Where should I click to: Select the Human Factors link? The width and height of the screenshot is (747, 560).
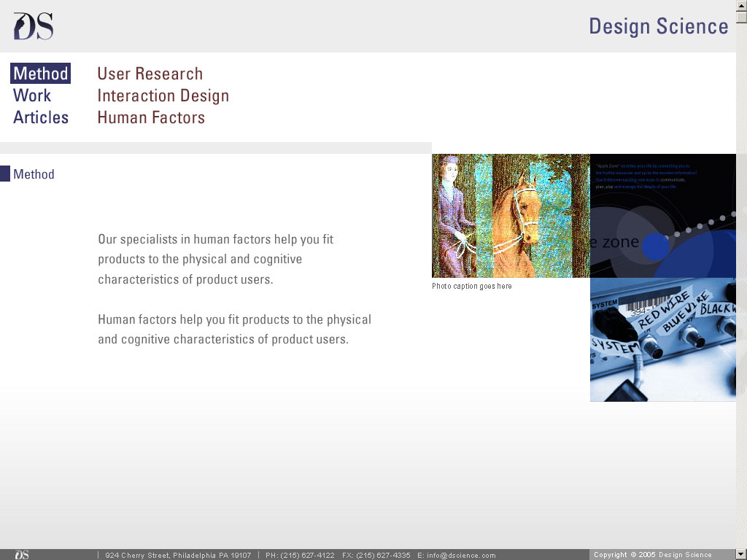pos(151,117)
